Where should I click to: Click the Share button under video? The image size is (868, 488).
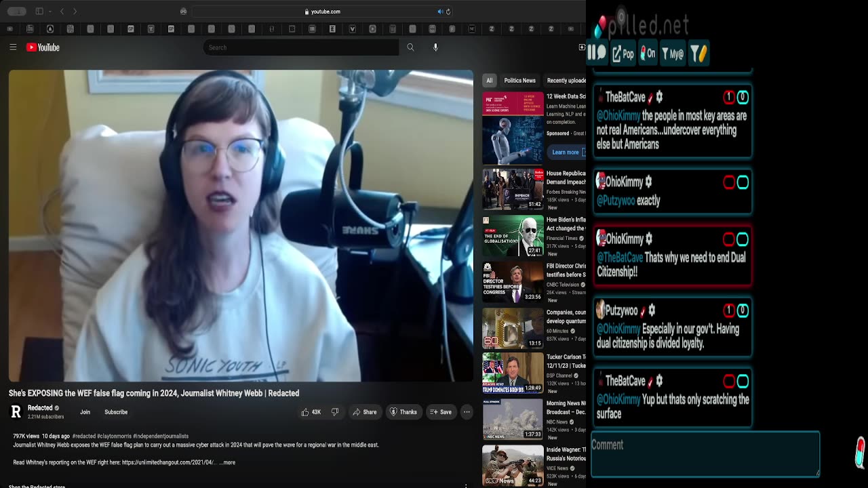click(x=365, y=412)
